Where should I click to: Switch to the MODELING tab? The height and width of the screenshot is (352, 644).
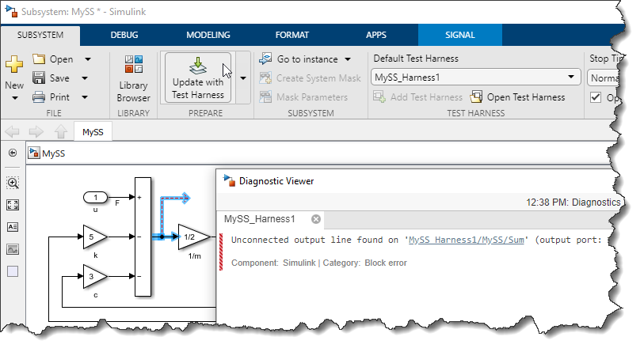pyautogui.click(x=208, y=35)
